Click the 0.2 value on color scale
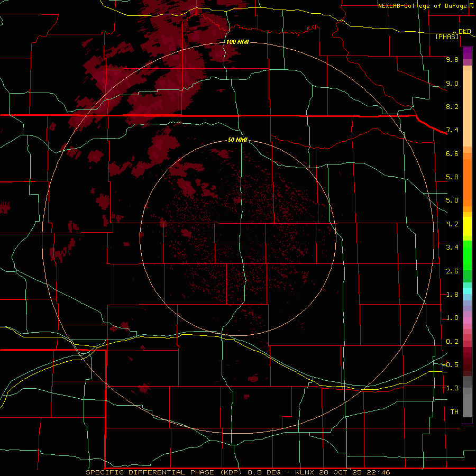476x476 pixels. 452,342
